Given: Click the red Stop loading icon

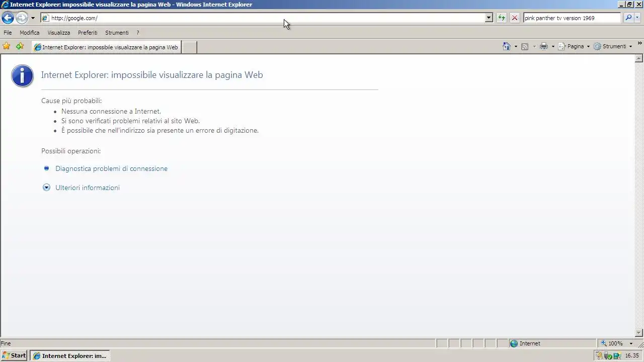Looking at the screenshot, I should click(x=515, y=18).
